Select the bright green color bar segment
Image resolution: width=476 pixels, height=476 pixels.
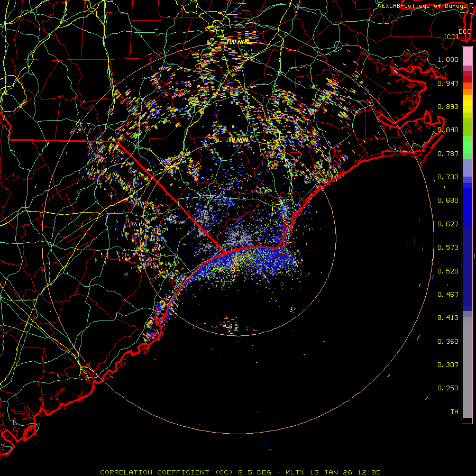[x=467, y=144]
